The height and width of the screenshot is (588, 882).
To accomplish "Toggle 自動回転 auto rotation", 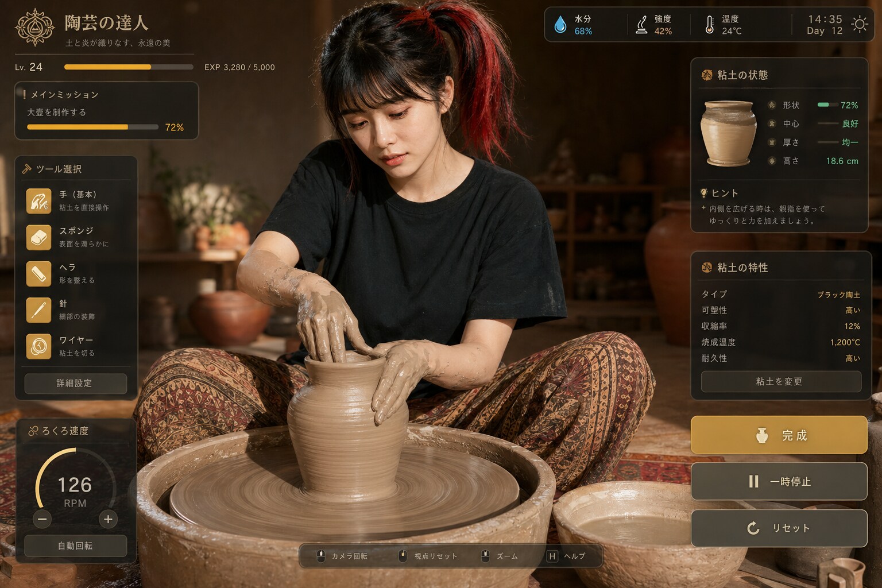I will [75, 546].
